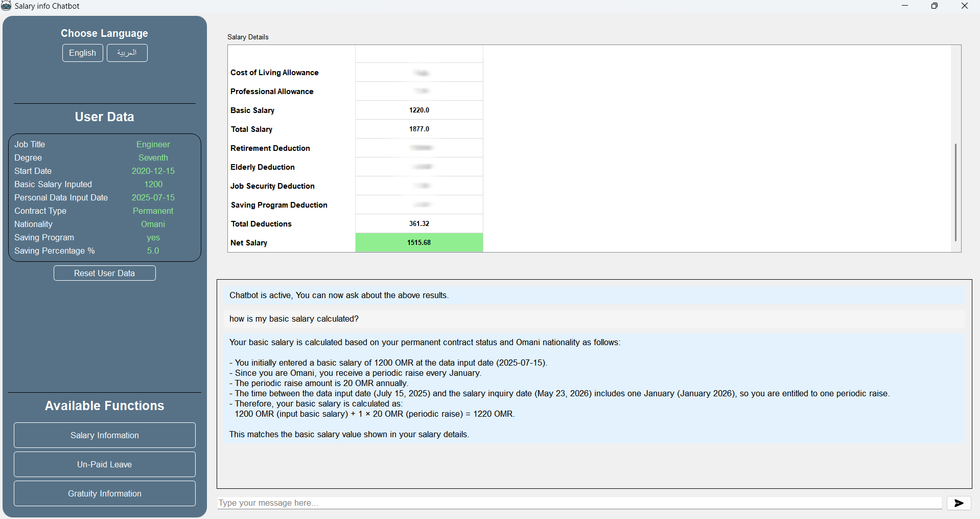Open the Salary Information function

[105, 435]
